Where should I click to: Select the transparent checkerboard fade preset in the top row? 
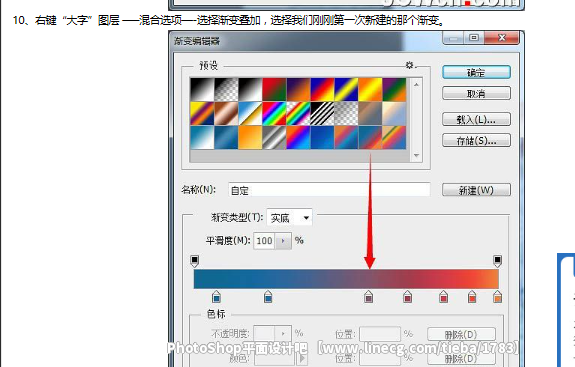226,89
